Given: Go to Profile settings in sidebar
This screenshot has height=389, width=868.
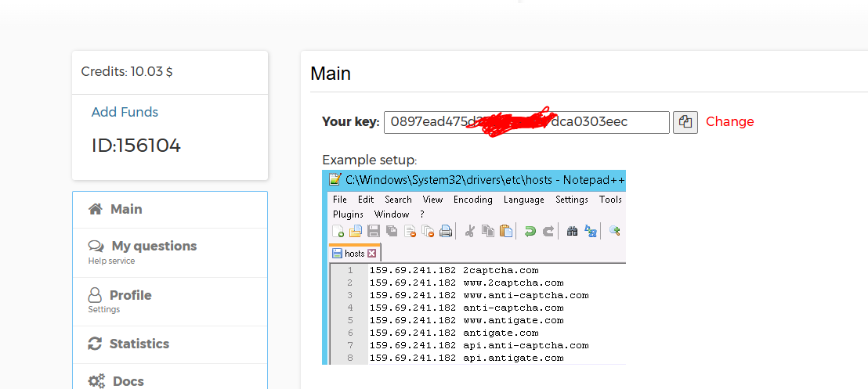Looking at the screenshot, I should pos(130,296).
